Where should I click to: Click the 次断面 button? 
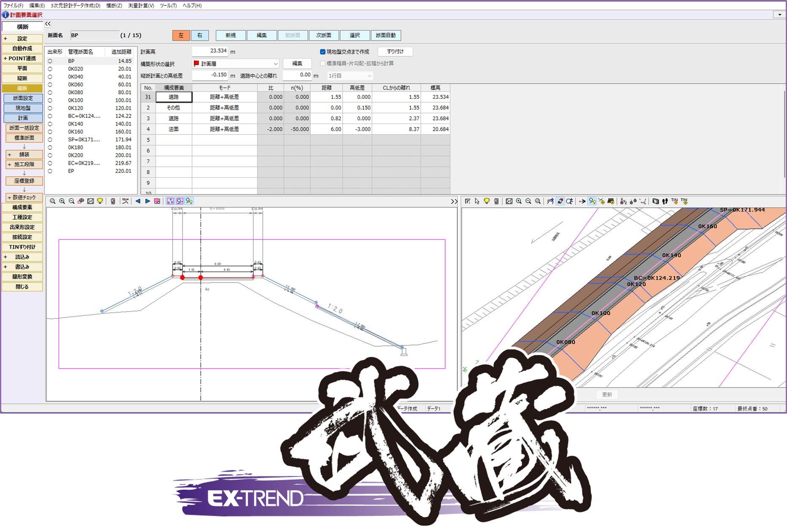pos(324,35)
